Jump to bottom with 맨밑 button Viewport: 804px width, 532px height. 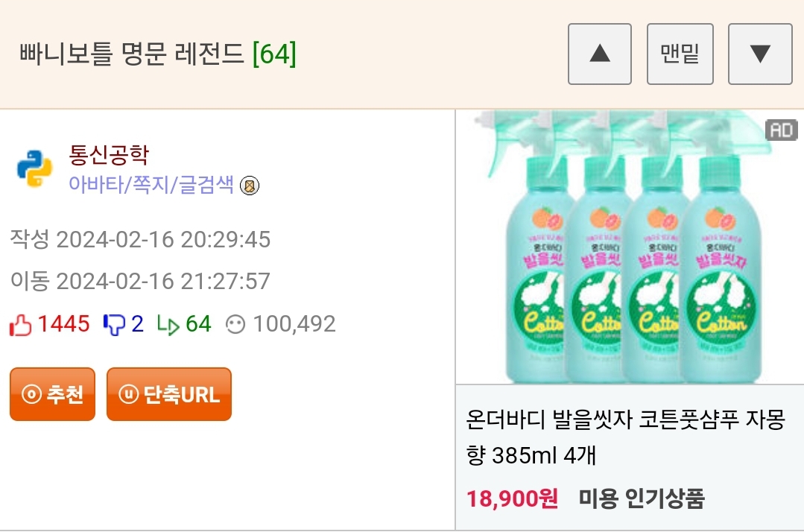click(680, 54)
